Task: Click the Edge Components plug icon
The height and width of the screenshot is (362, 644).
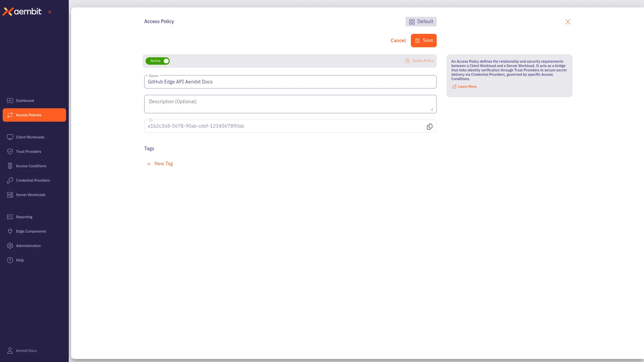Action: click(x=10, y=231)
